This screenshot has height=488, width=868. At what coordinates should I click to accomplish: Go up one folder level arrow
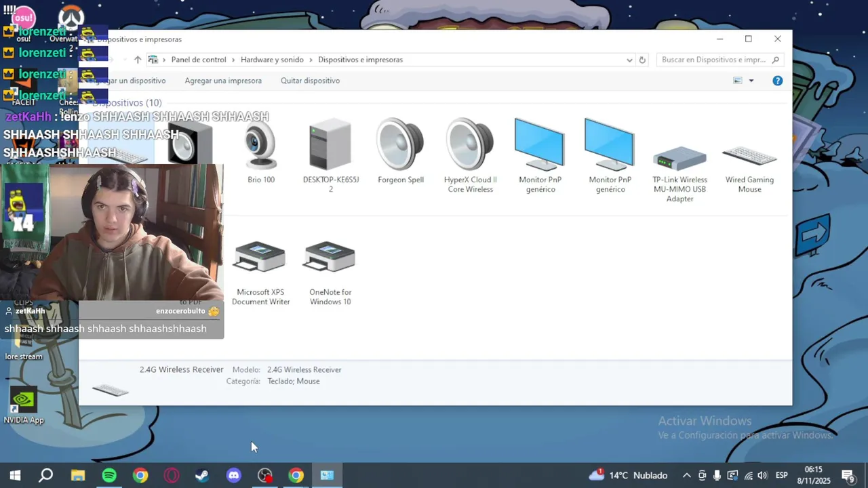(x=138, y=60)
